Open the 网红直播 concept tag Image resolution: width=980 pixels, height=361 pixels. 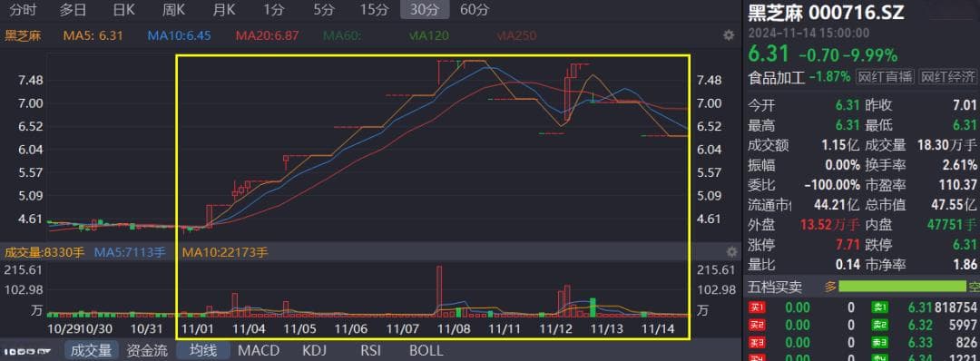click(885, 77)
